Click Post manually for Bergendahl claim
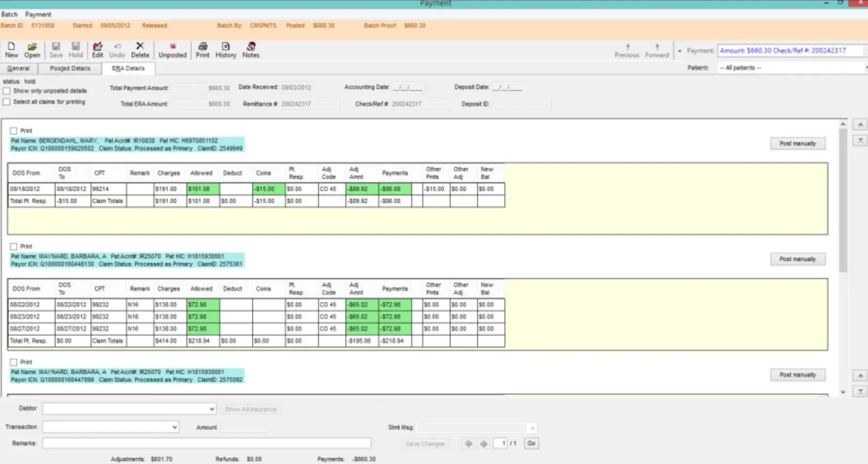Screen dimensions: 868x464 pyautogui.click(x=797, y=143)
